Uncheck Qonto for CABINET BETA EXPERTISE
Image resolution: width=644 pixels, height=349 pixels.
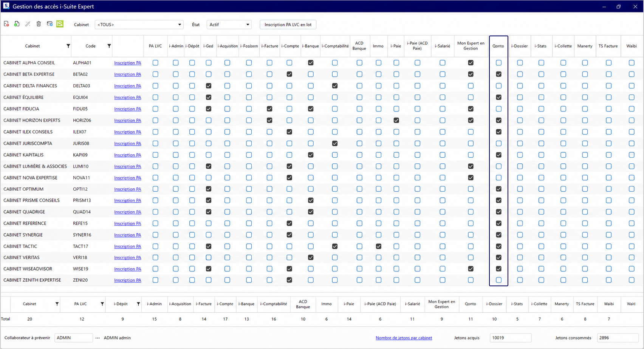pyautogui.click(x=498, y=74)
